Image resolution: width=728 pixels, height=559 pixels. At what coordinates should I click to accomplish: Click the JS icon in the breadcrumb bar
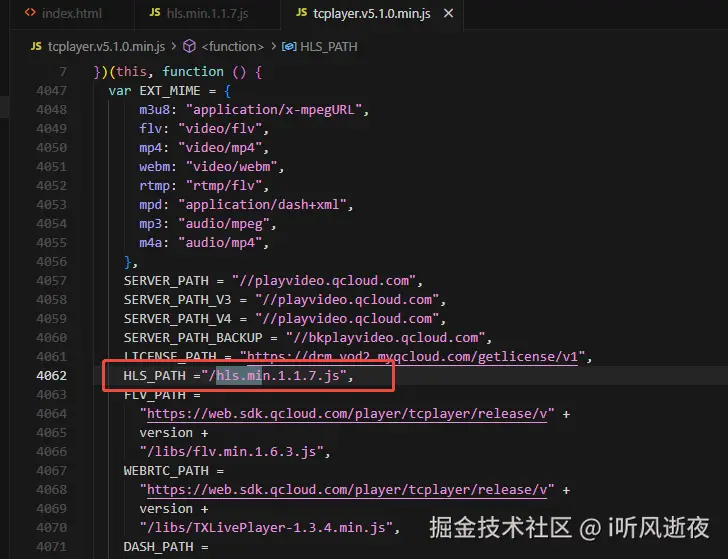tap(36, 46)
